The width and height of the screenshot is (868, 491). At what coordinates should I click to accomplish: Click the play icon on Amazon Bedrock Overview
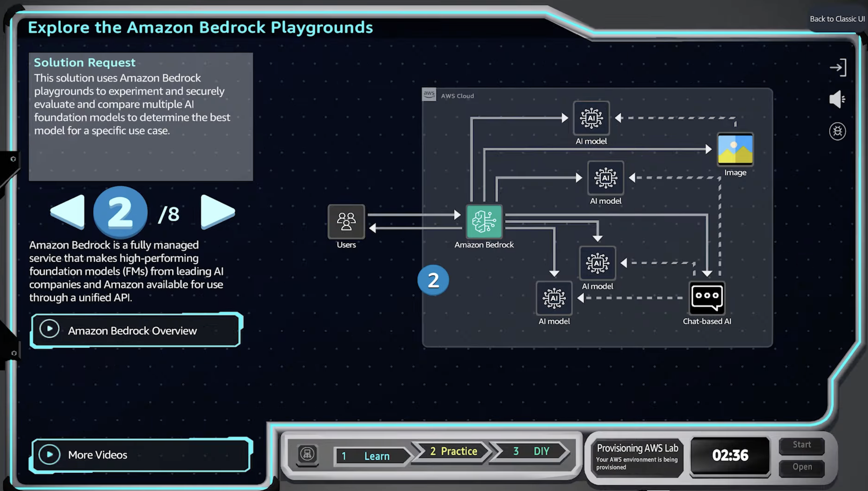click(49, 329)
